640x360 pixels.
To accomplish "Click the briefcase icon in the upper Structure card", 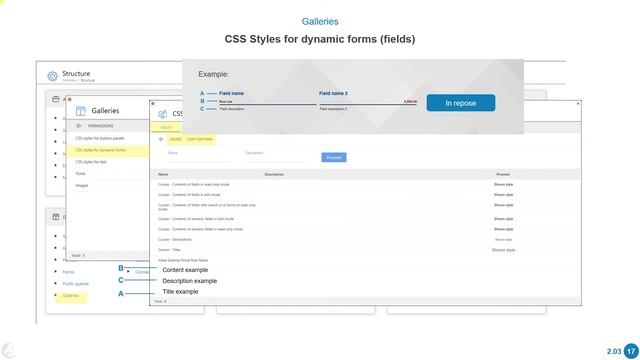I will pos(56,99).
